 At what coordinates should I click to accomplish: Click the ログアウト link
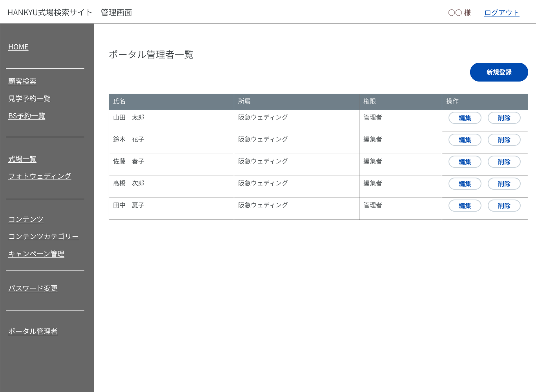coord(501,13)
